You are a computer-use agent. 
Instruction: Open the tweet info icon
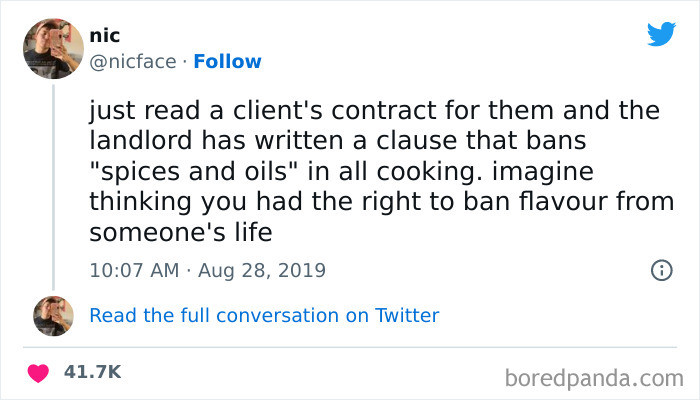tap(660, 270)
